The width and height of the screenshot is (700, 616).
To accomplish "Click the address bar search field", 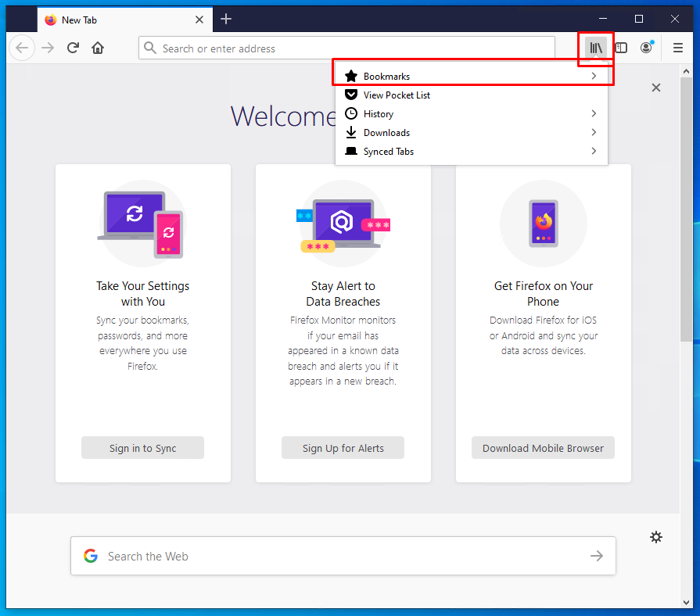I will (346, 48).
